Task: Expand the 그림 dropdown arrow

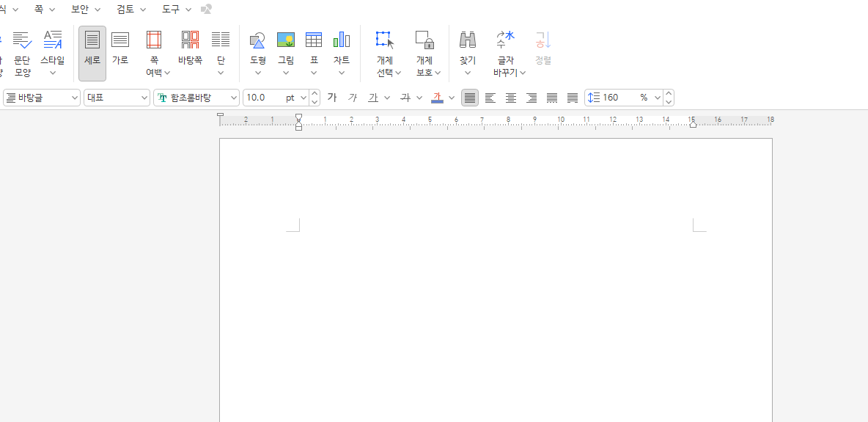Action: click(286, 73)
